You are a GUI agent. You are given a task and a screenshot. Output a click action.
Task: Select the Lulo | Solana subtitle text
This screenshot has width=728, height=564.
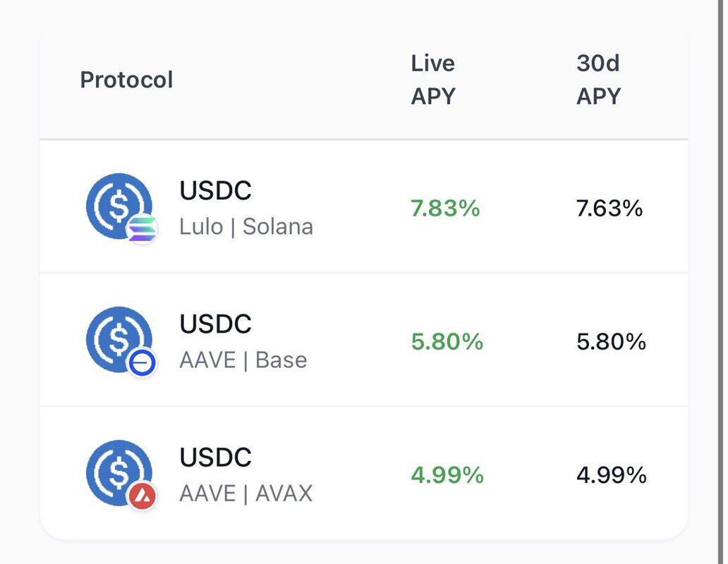pyautogui.click(x=246, y=227)
